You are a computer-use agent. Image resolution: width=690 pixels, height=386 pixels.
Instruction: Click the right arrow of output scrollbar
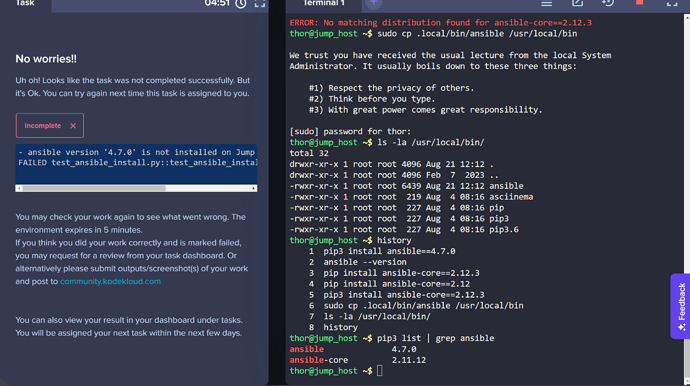click(254, 188)
